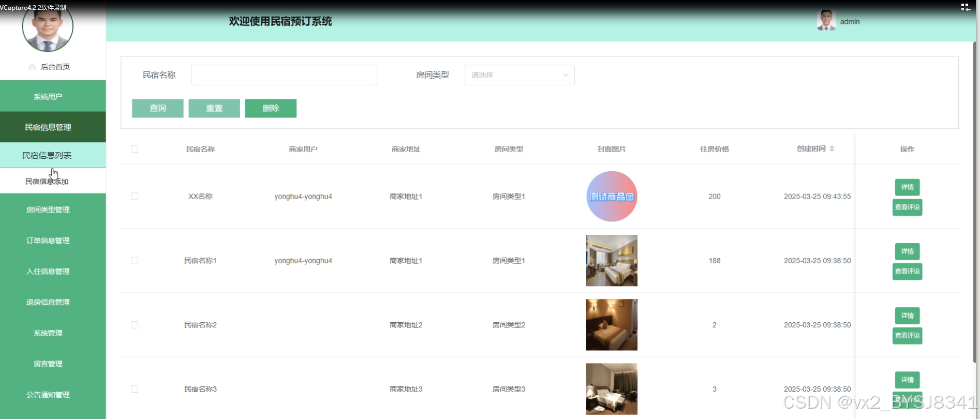The height and width of the screenshot is (419, 980).
Task: Open 详情 for XX名称 row
Action: click(907, 187)
